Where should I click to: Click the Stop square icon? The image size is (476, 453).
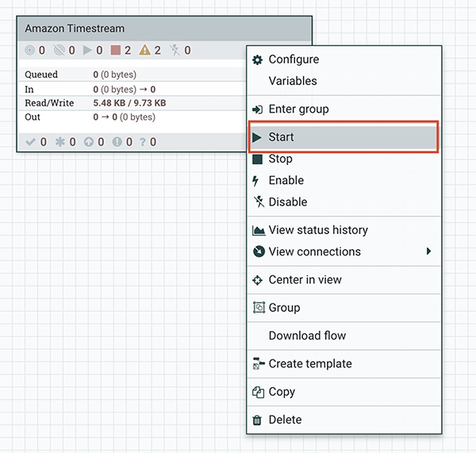pyautogui.click(x=257, y=159)
